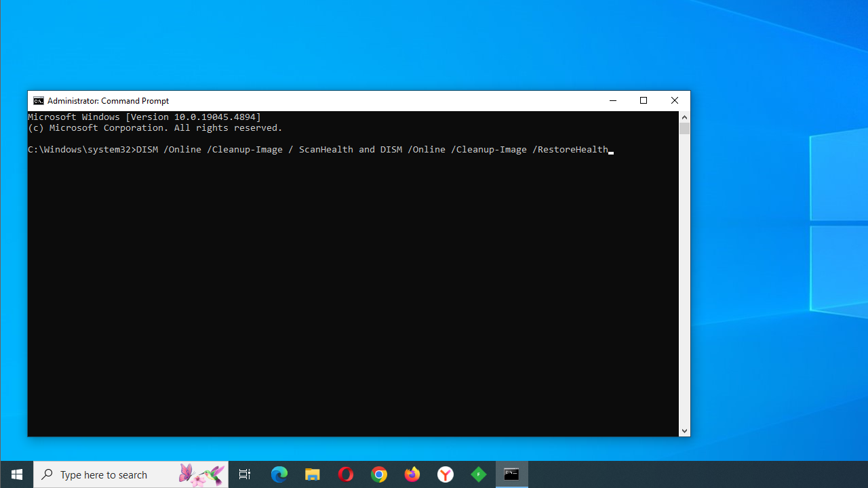Click the scrollbar up arrow in Command Prompt
Viewport: 868px width, 488px height.
(684, 117)
